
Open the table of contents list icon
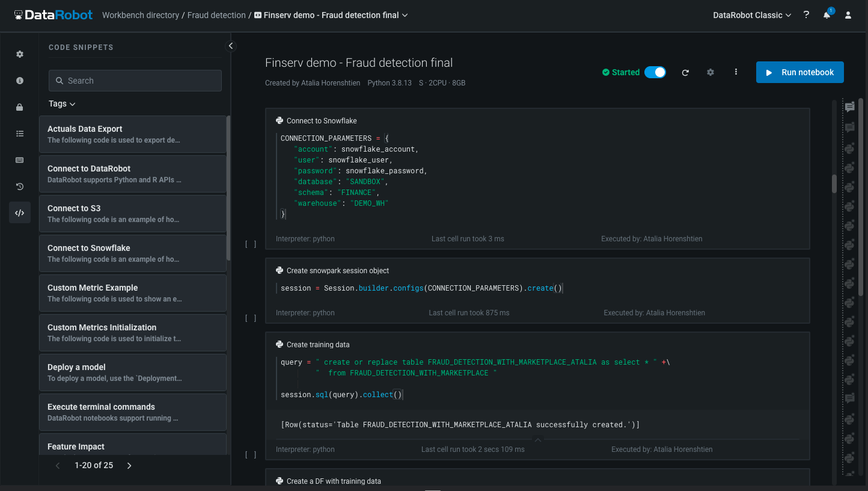(x=20, y=134)
